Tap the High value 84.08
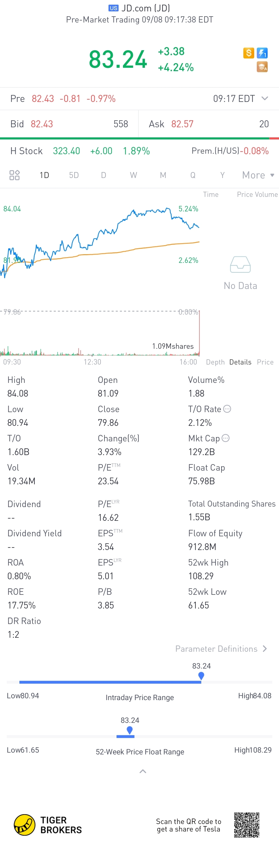This screenshot has width=279, height=868. (x=18, y=393)
